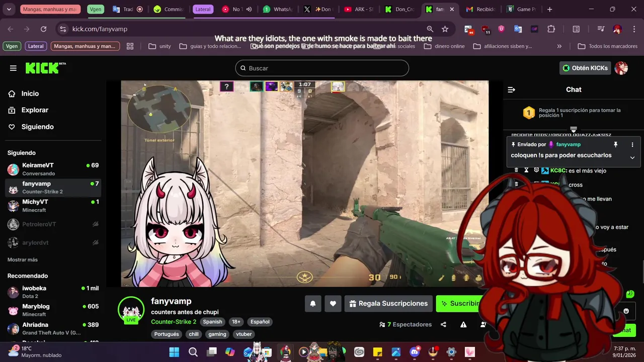Open the emoji picker in chat
The height and width of the screenshot is (362, 644).
click(626, 311)
